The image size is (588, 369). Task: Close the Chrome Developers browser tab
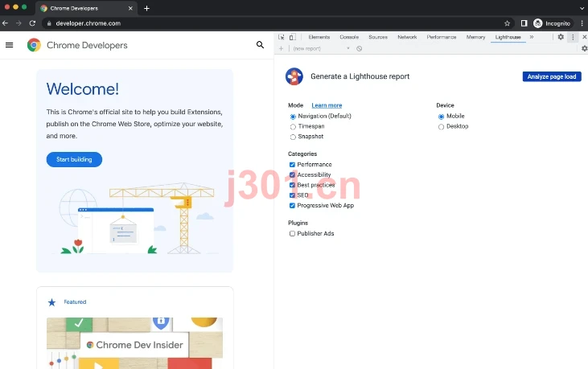coord(130,8)
